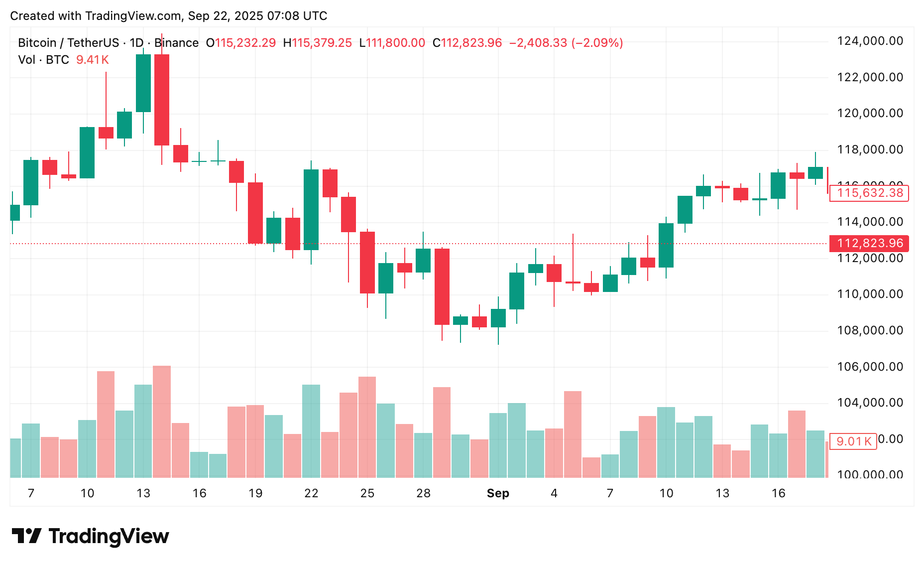Click the outlined 115,632.38 price label
The height and width of the screenshot is (566, 924).
tap(869, 193)
